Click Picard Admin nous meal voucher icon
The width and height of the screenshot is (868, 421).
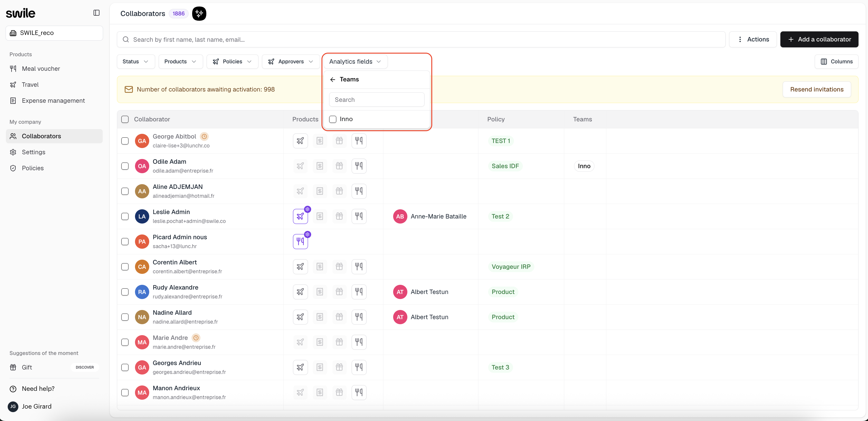click(300, 242)
